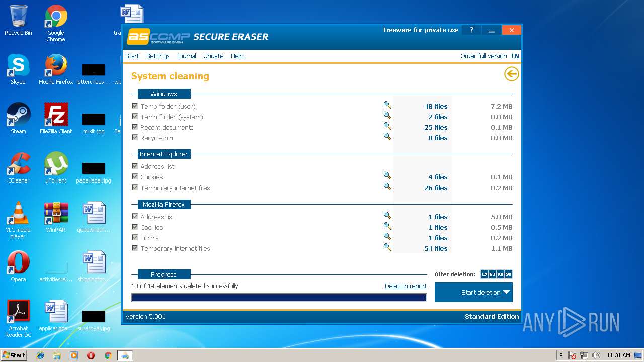Change the EN language selector
Screen dimensions: 644x362
pos(515,56)
